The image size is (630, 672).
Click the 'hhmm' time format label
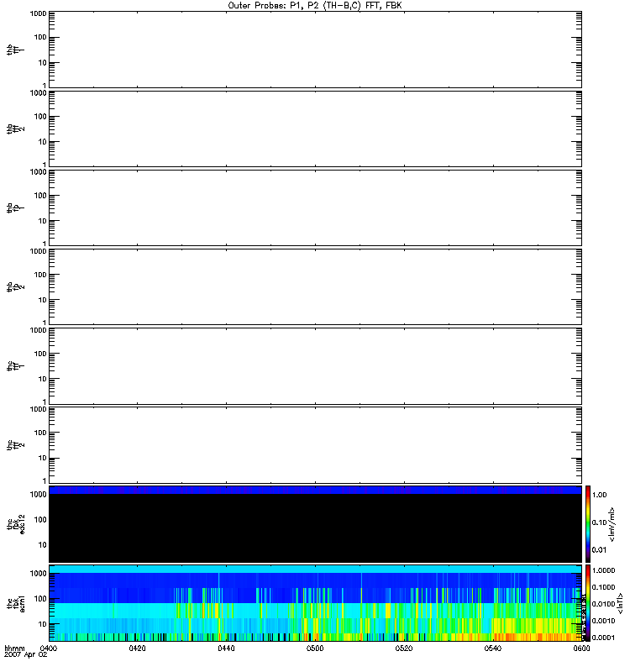14,648
